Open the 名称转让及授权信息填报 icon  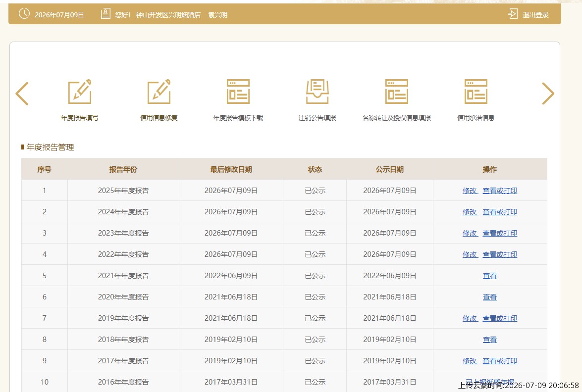click(396, 92)
